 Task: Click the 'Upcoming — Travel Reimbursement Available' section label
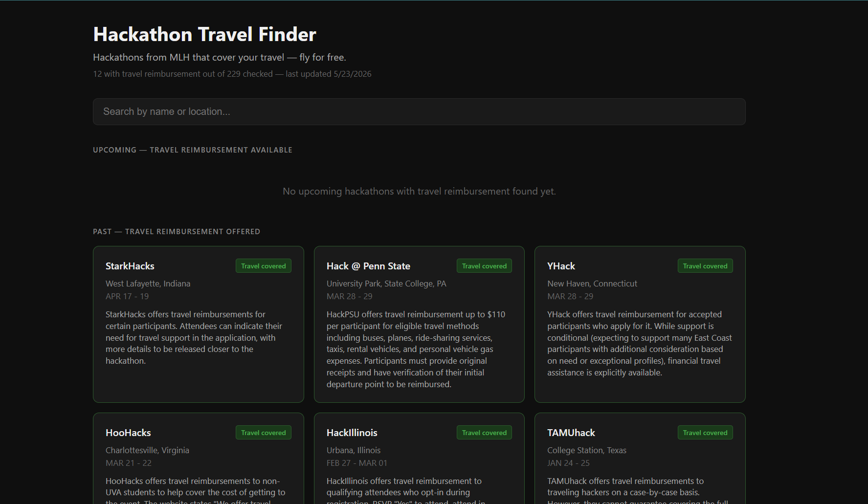pyautogui.click(x=193, y=150)
